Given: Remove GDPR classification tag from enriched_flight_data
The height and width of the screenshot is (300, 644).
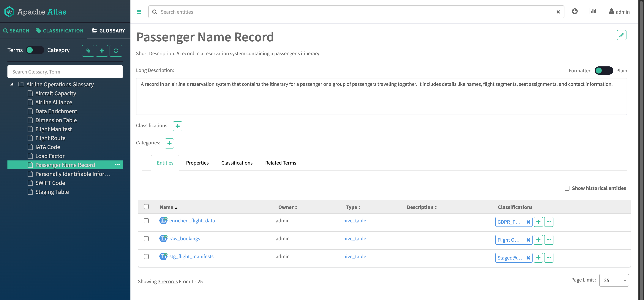Looking at the screenshot, I should (x=528, y=222).
